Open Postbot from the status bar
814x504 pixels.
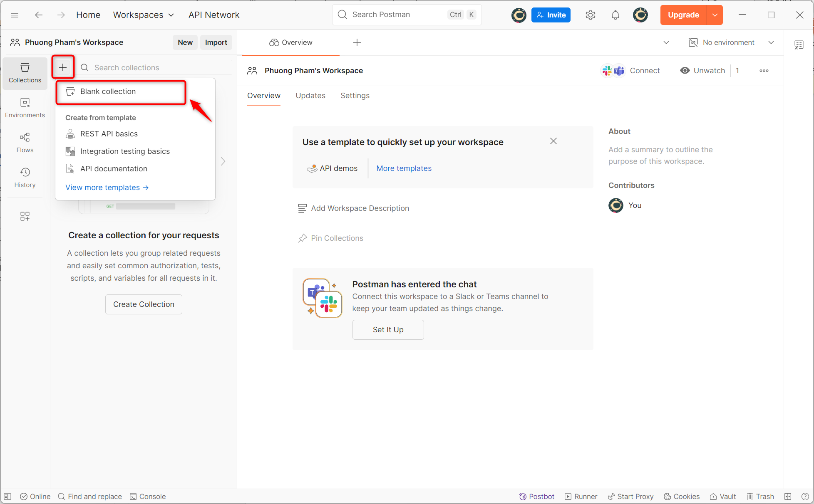point(536,496)
